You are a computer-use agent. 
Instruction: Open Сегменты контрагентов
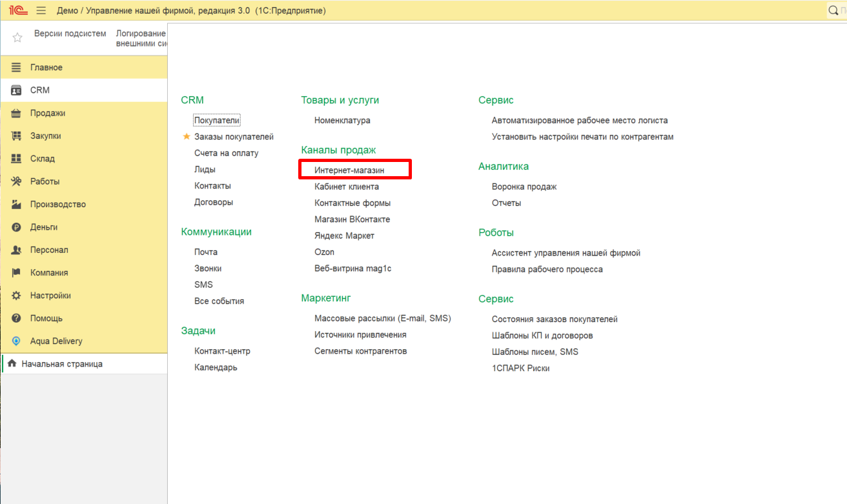click(360, 351)
